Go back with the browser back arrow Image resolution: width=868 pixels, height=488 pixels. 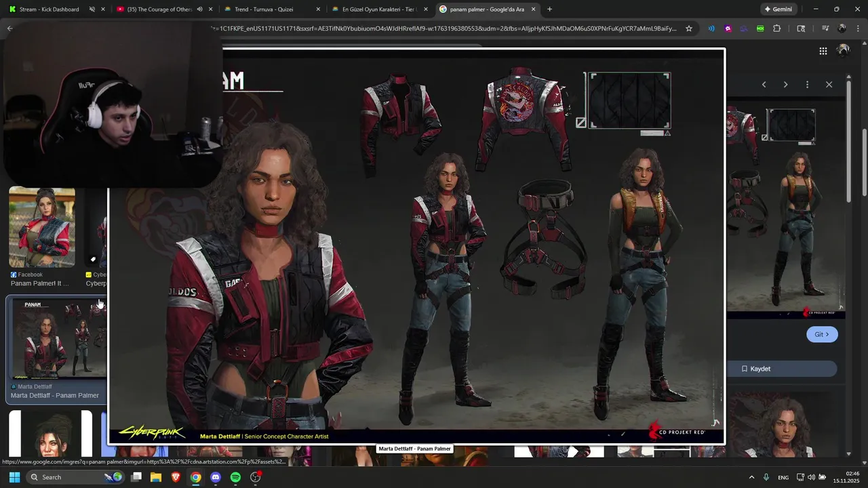[9, 28]
